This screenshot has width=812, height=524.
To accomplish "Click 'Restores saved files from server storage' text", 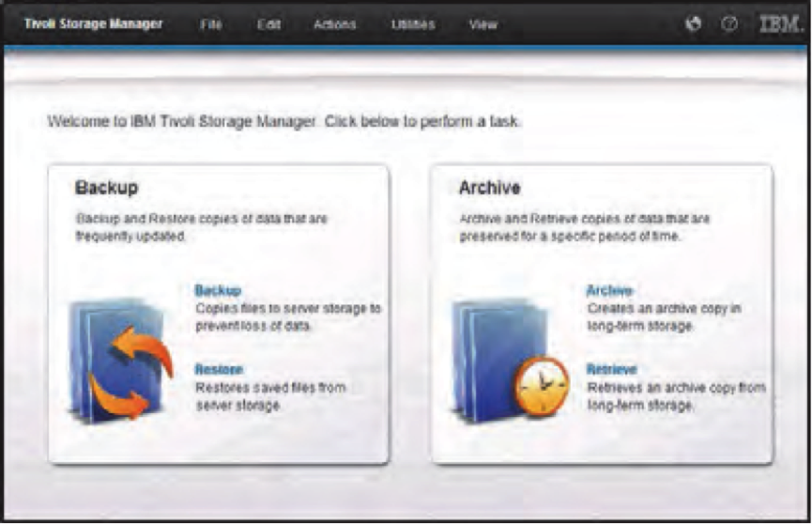I will click(270, 396).
